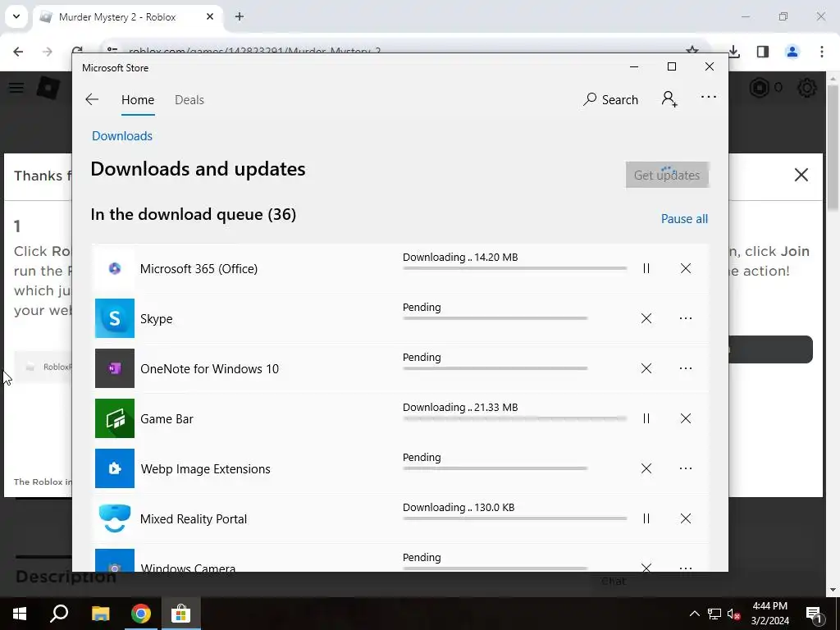Viewport: 840px width, 630px height.
Task: Go back in Chrome
Action: click(18, 52)
